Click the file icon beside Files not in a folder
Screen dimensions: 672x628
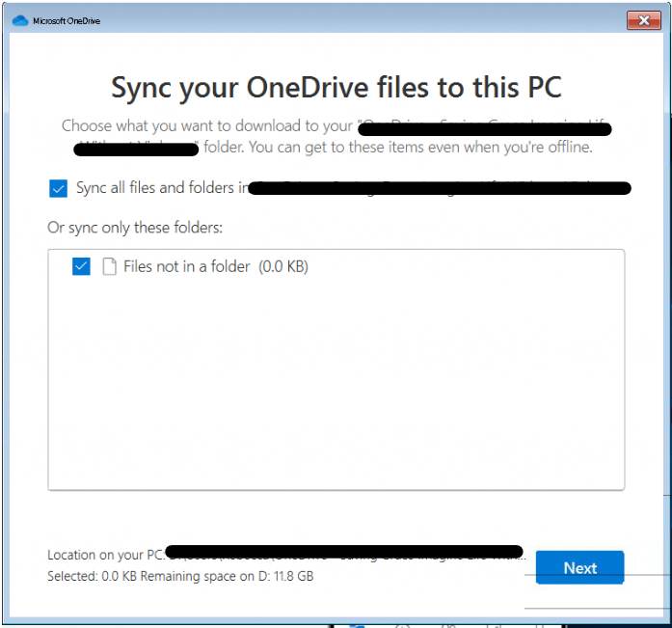[109, 266]
